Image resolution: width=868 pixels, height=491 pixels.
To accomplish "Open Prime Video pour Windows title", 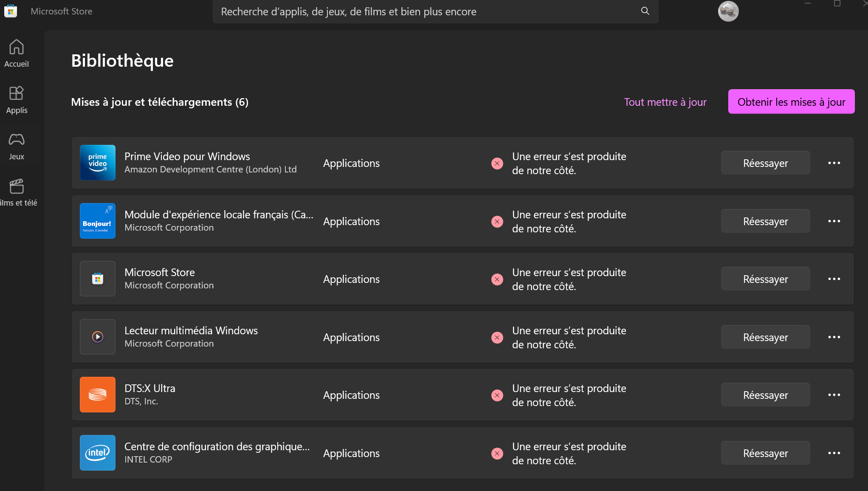I will tap(187, 156).
